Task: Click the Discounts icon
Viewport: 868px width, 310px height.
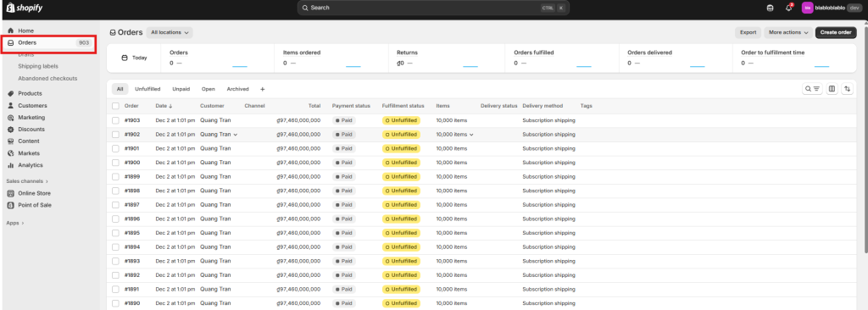Action: pos(10,129)
